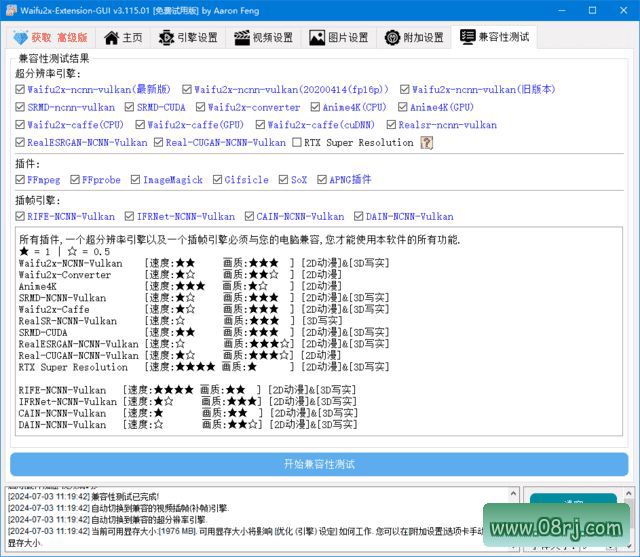
Task: Click the RIFE-NCNN-Vulkan rating row
Action: coord(187,390)
